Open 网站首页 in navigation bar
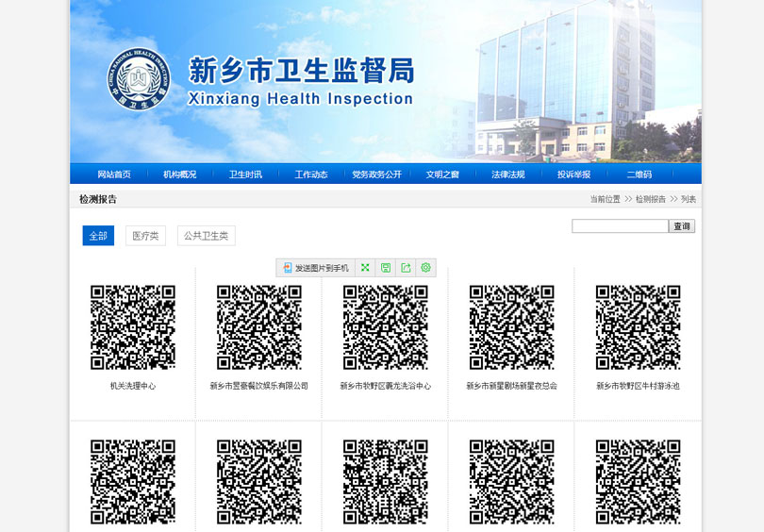764x532 pixels. 114,175
